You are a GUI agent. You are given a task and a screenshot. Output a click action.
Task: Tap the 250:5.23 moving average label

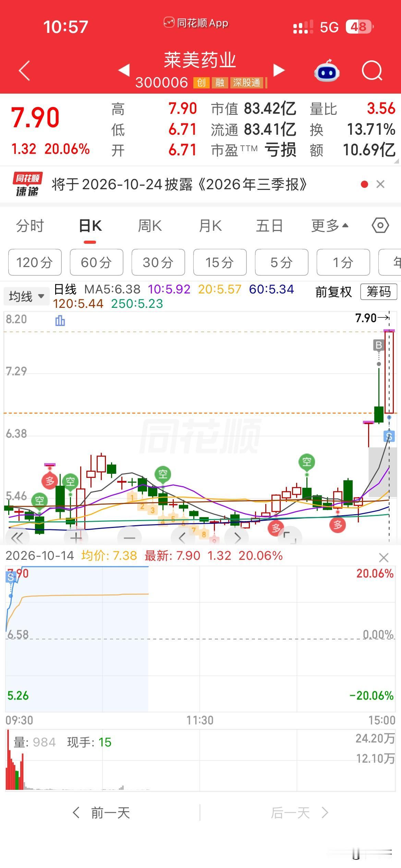tap(137, 304)
